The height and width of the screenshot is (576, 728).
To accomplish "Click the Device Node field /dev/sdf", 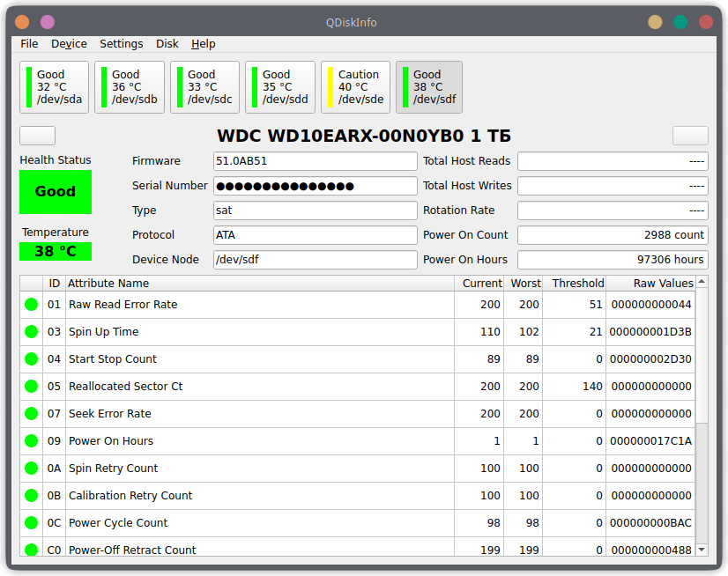I will coord(316,260).
